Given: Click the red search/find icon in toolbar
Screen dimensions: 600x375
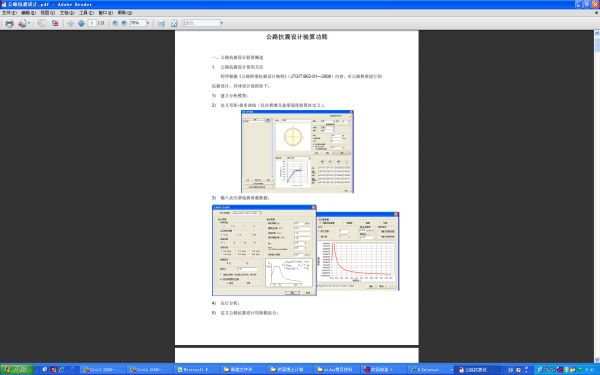Looking at the screenshot, I should click(x=55, y=23).
